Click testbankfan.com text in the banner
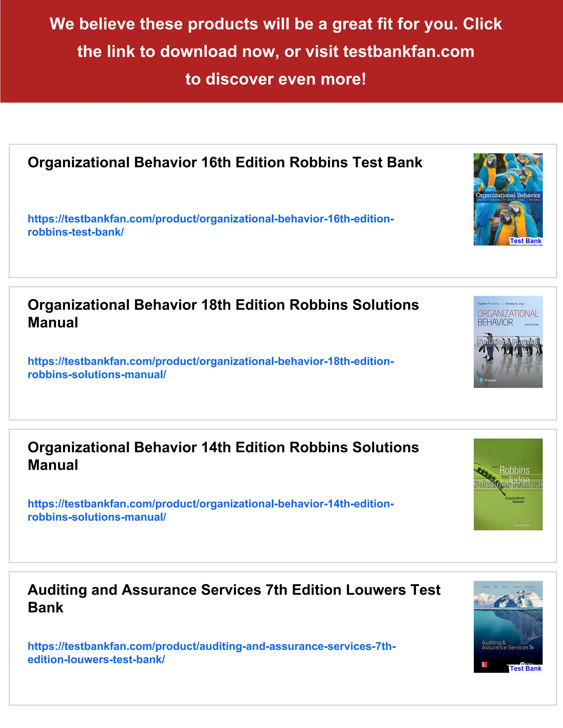Viewport: 563px width, 728px height. 408,52
